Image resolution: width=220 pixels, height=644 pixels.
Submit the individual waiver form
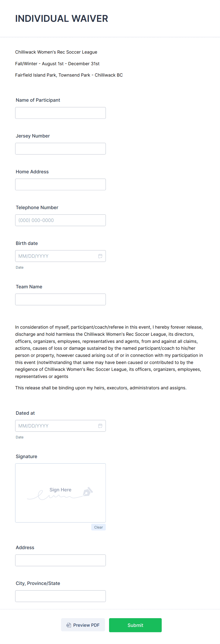135,625
